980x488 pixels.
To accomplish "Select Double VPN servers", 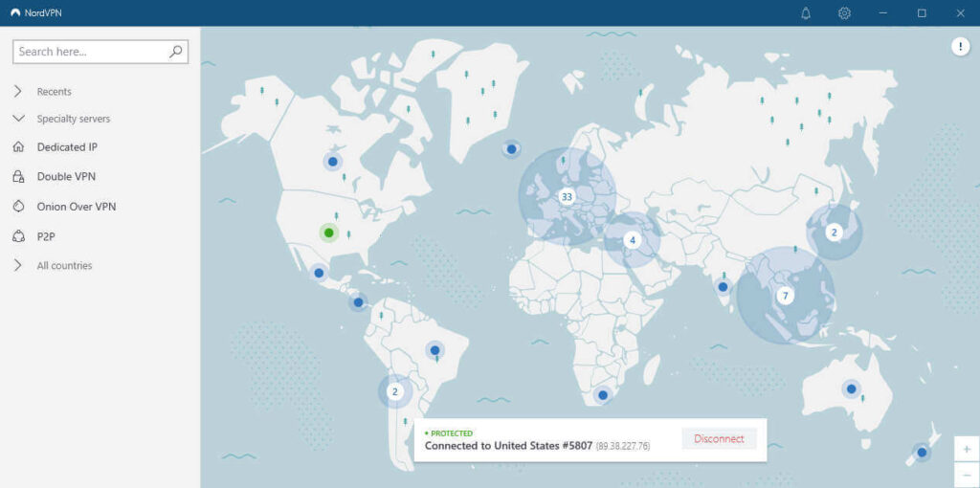I will (x=66, y=177).
